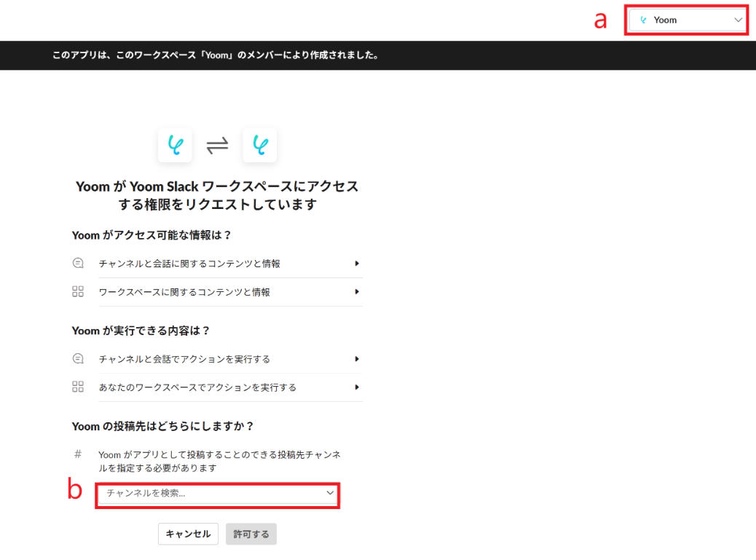The width and height of the screenshot is (756, 560).
Task: Click the 許可する button
Action: coord(251,534)
